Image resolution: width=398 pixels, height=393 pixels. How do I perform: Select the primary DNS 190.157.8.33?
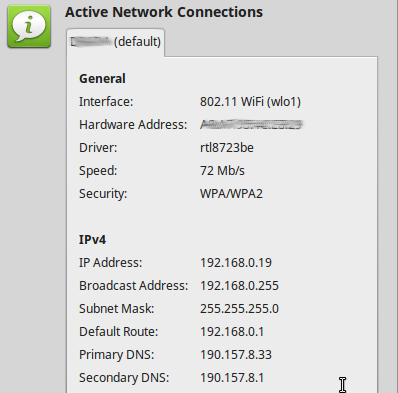[236, 355]
